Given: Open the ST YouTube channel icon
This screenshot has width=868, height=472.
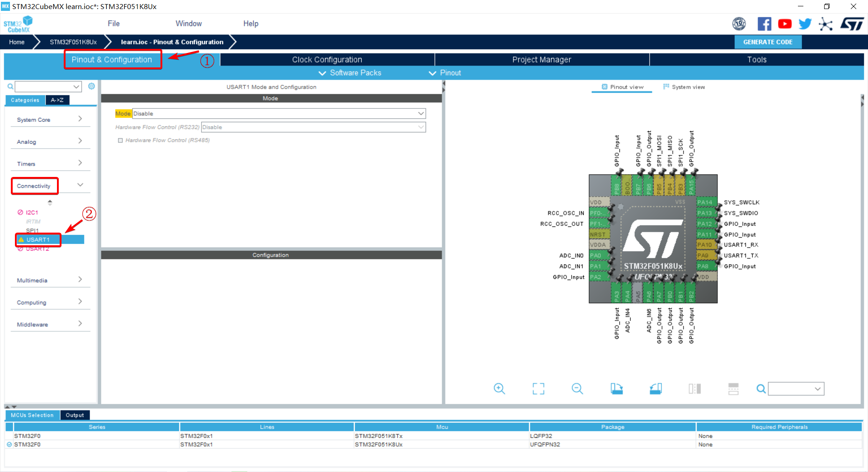Looking at the screenshot, I should coord(784,24).
